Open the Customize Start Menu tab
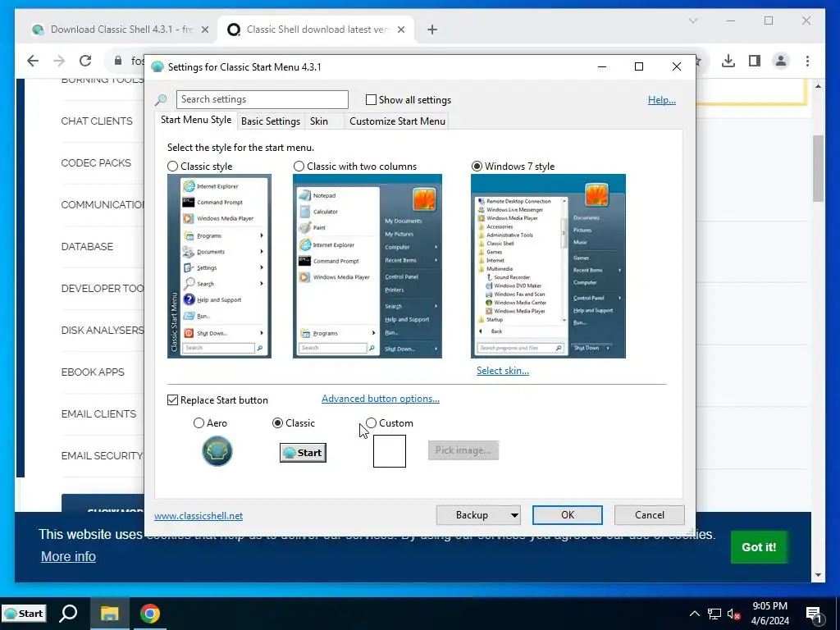This screenshot has height=630, width=840. coord(397,121)
